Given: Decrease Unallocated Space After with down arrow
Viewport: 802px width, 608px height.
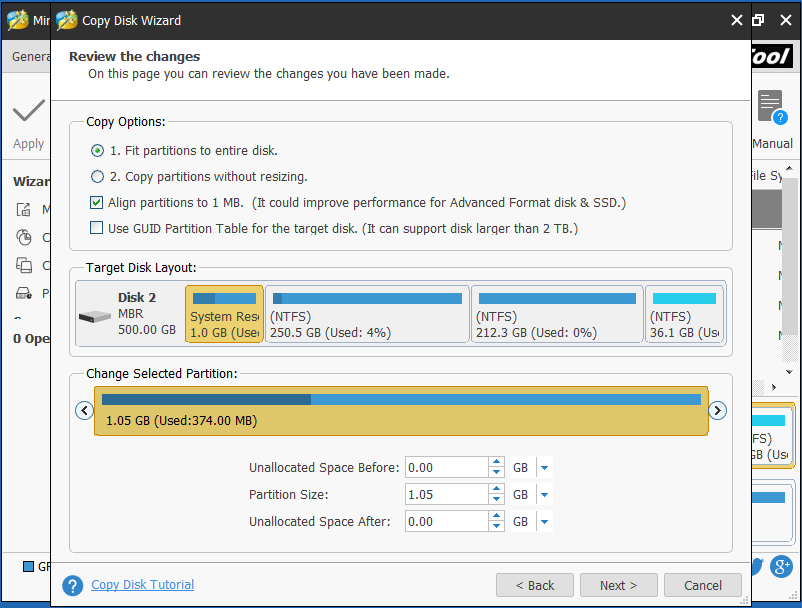Looking at the screenshot, I should click(496, 527).
